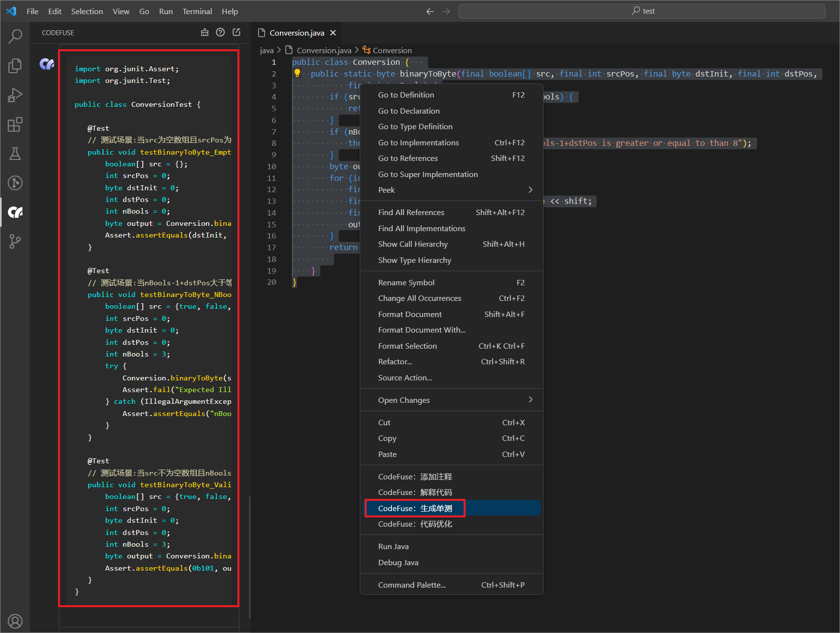Open the Terminal menu

click(197, 11)
